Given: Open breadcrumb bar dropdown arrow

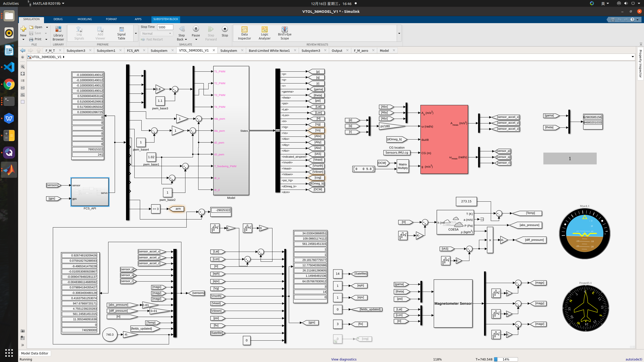Looking at the screenshot, I should (633, 57).
